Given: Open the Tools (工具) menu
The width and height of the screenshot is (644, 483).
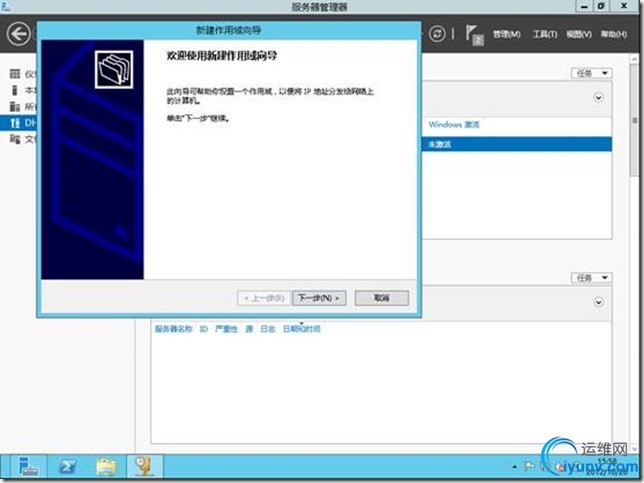Looking at the screenshot, I should 545,34.
